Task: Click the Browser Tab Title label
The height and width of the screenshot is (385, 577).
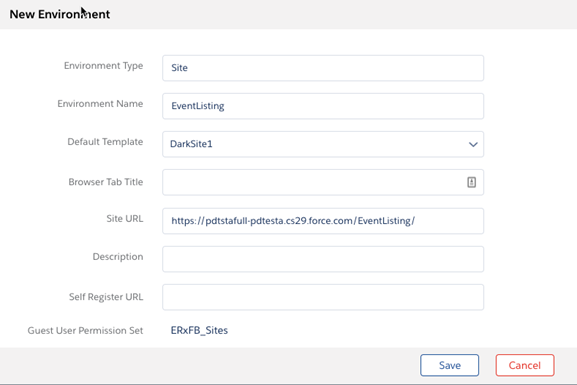Action: pos(106,182)
